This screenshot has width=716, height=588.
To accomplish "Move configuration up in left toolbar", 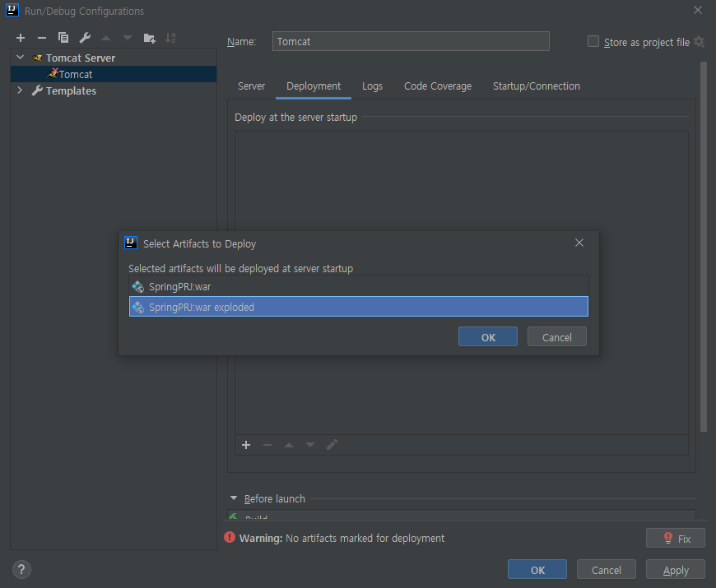I will 106,38.
